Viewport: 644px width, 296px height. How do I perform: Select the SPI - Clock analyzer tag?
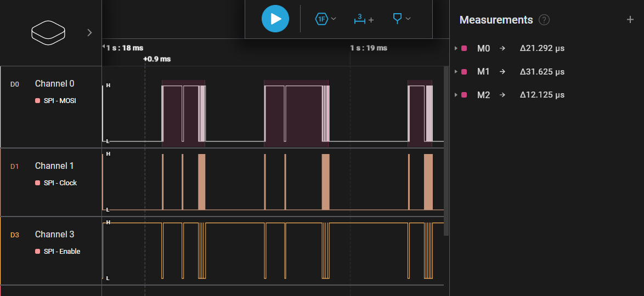click(x=56, y=183)
